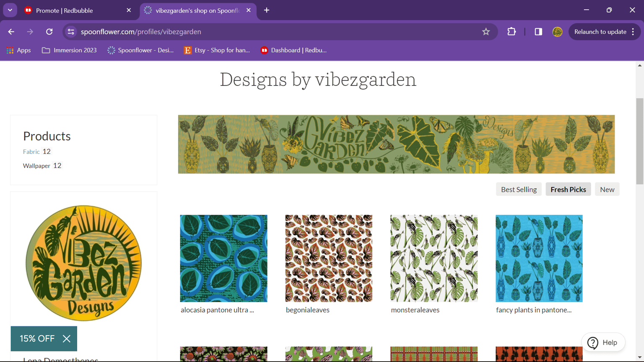This screenshot has height=362, width=644.
Task: Close the Promote | Redbubble tab
Action: [129, 10]
